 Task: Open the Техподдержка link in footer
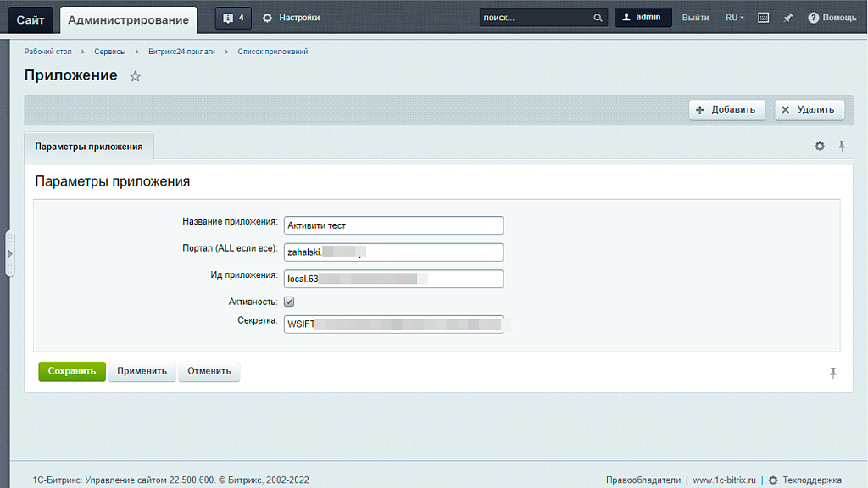[812, 480]
